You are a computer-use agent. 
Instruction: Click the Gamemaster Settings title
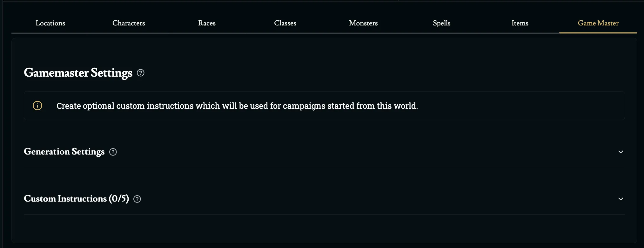pyautogui.click(x=78, y=73)
